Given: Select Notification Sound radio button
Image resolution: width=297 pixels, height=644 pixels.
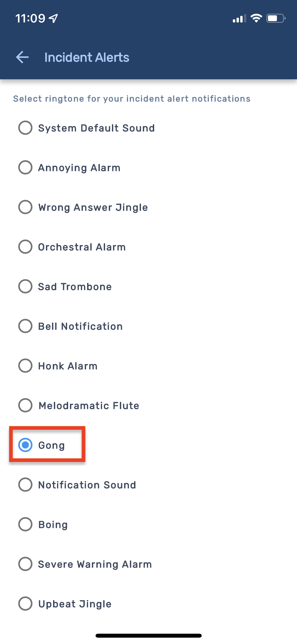Looking at the screenshot, I should coord(25,485).
